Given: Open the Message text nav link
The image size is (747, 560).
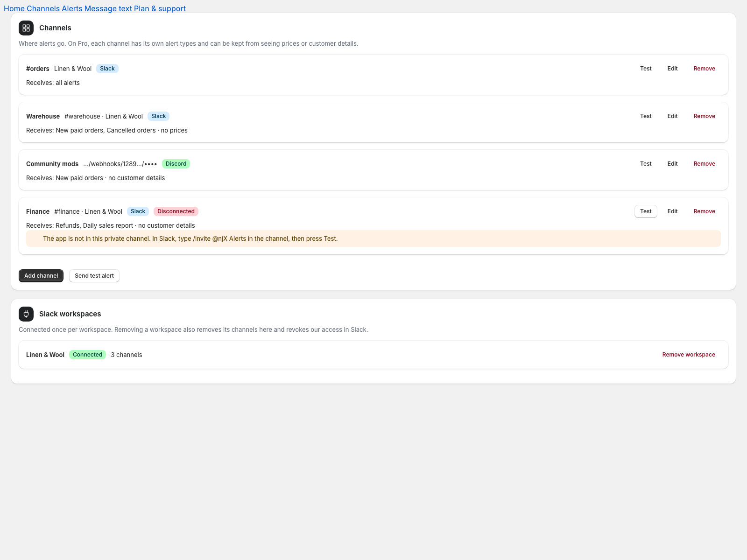Looking at the screenshot, I should 108,8.
